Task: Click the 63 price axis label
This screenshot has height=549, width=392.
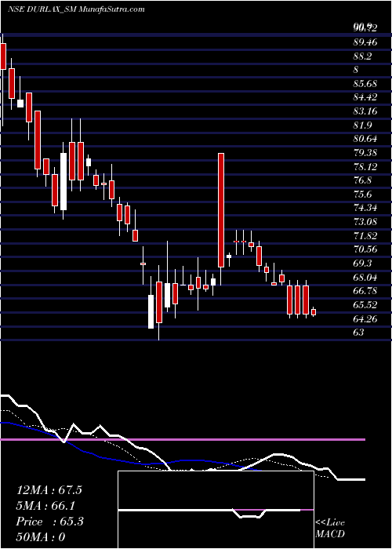Action: pos(358,333)
